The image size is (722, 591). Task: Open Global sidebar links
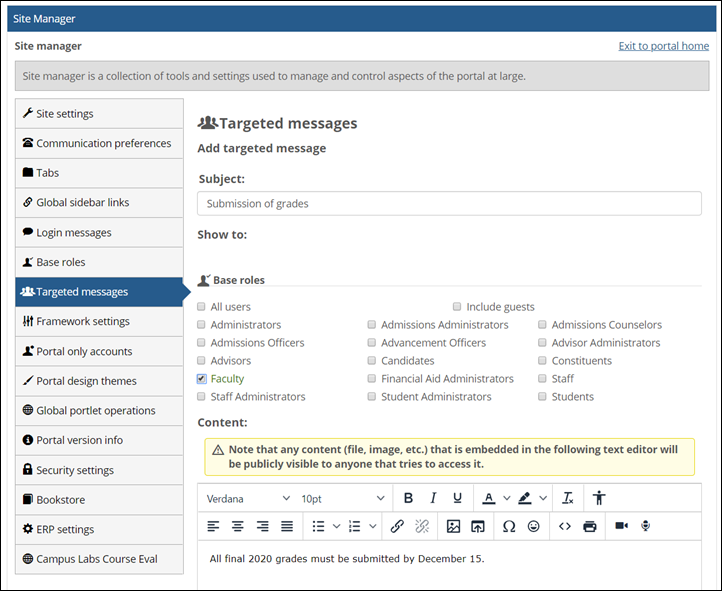99,203
